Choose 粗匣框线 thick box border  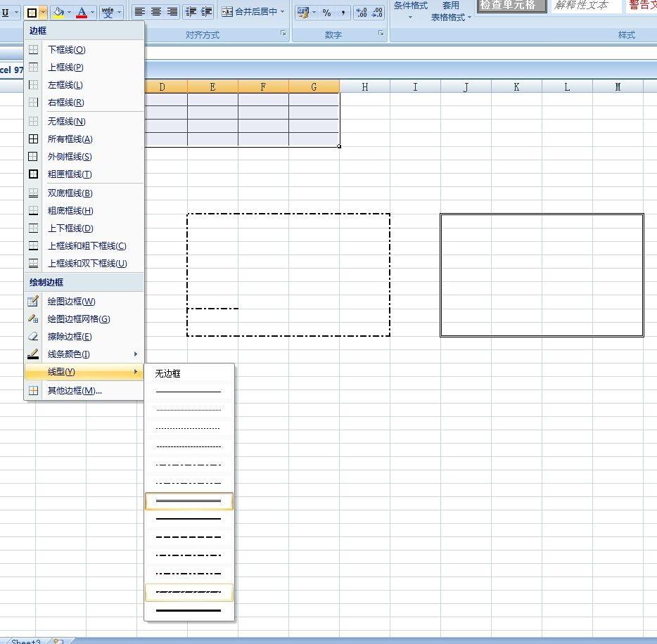(x=70, y=174)
